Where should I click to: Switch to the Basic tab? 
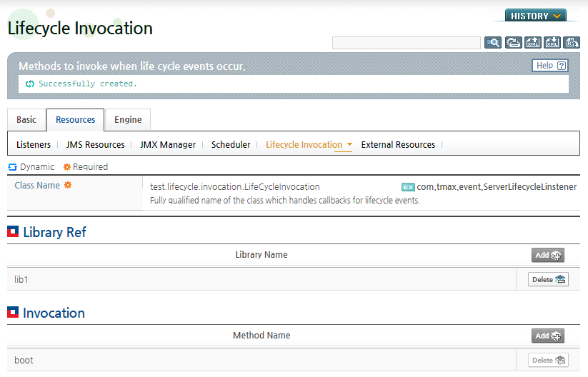[x=26, y=119]
